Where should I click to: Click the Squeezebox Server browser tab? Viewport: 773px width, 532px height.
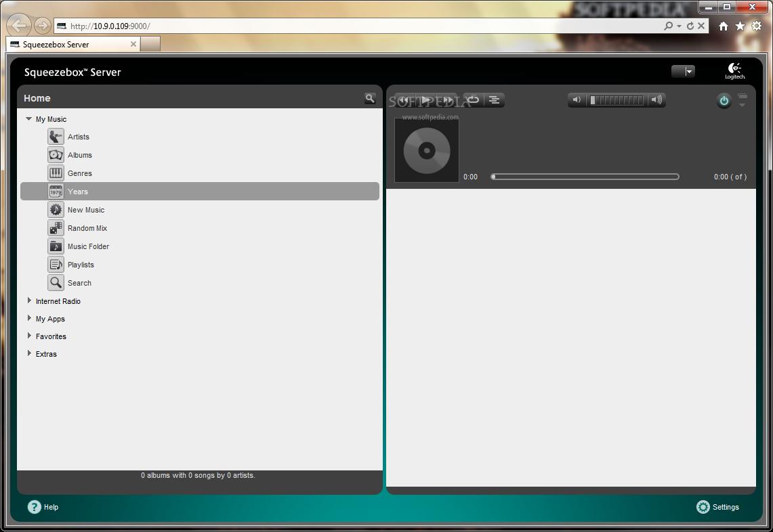point(73,45)
